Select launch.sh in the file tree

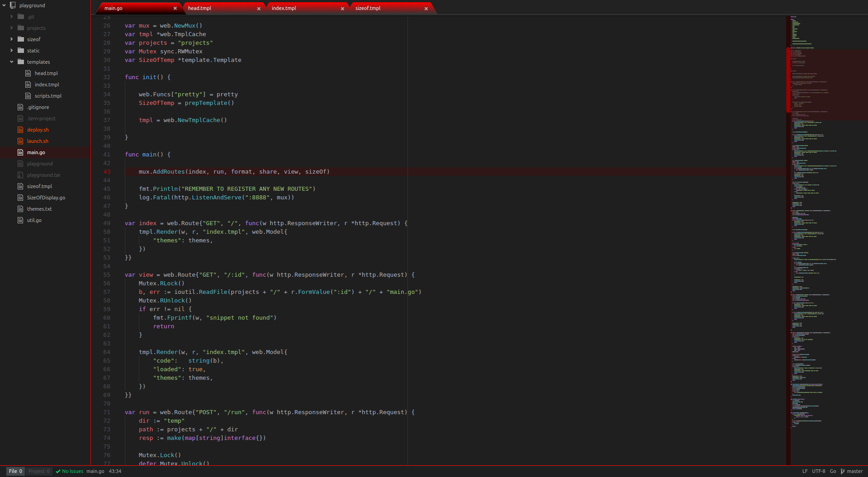click(38, 141)
